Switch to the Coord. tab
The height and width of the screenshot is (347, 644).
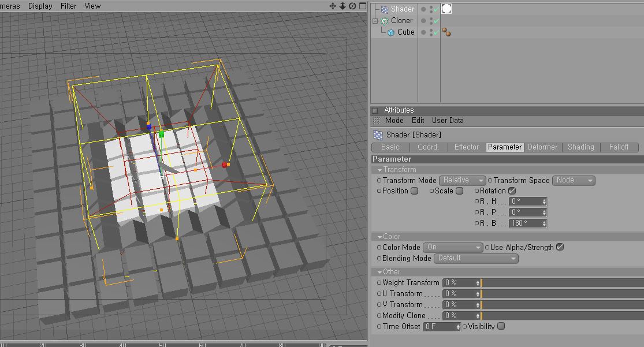click(x=429, y=147)
